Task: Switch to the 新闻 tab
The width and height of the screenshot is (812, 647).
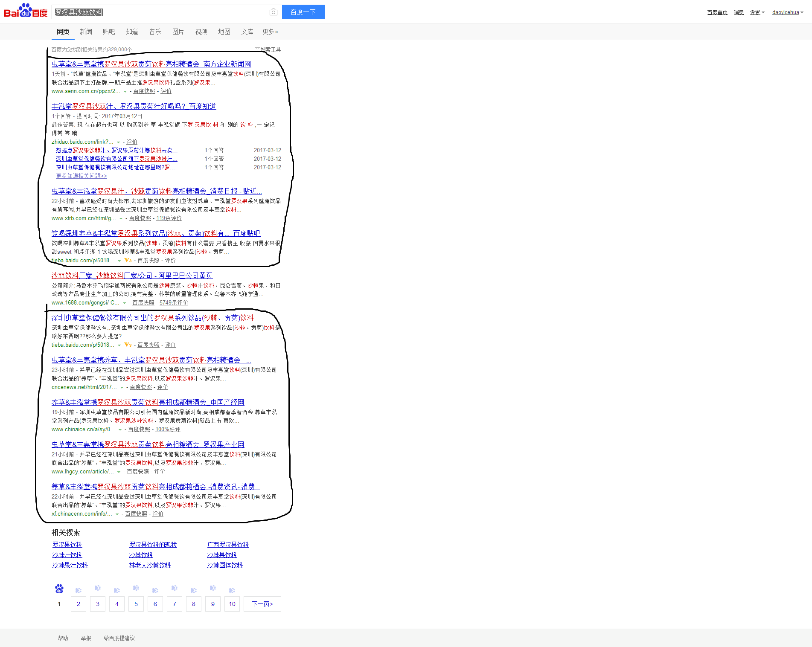Action: pos(86,32)
